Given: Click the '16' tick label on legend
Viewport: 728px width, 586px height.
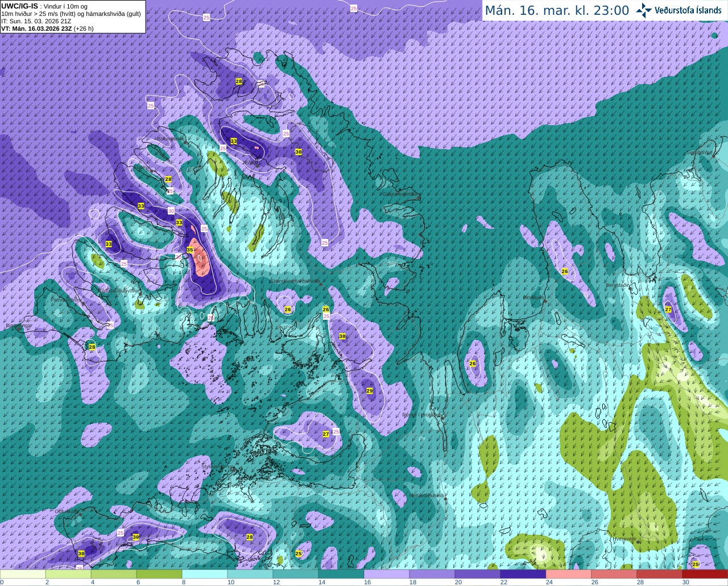Looking at the screenshot, I should [x=367, y=582].
